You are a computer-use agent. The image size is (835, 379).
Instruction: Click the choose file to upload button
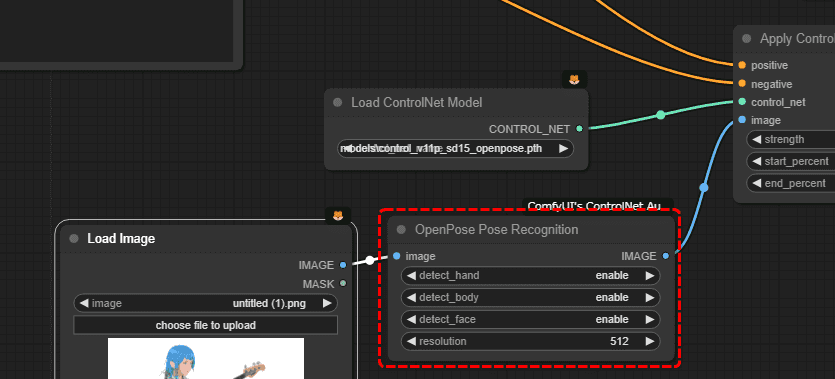[206, 325]
